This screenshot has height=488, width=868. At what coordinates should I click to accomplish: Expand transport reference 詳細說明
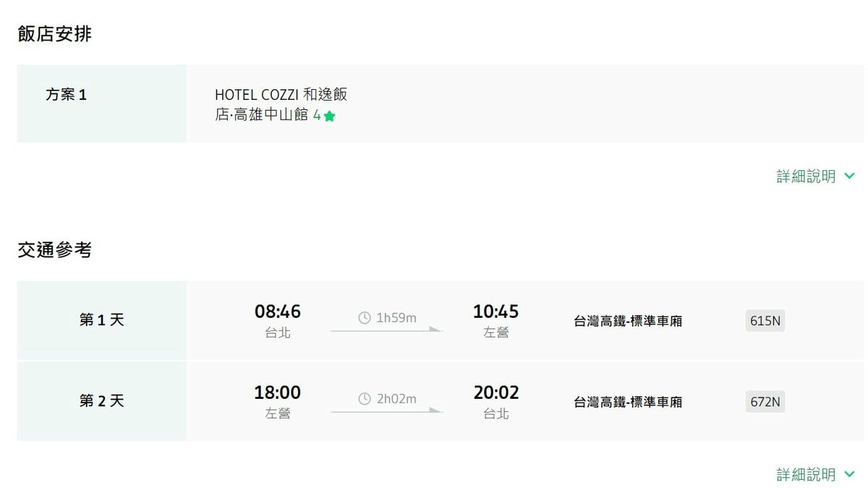click(x=815, y=474)
